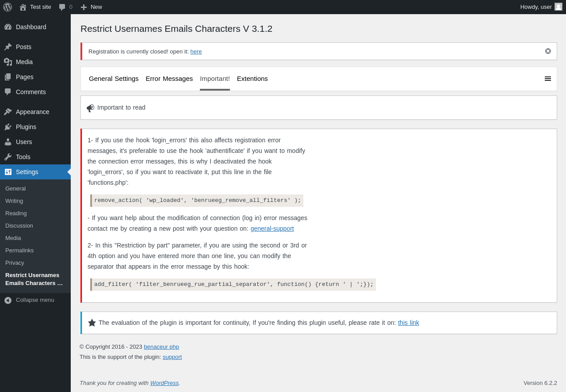Open the hamburger menu icon beside the tabs
The width and height of the screenshot is (566, 392).
[548, 79]
